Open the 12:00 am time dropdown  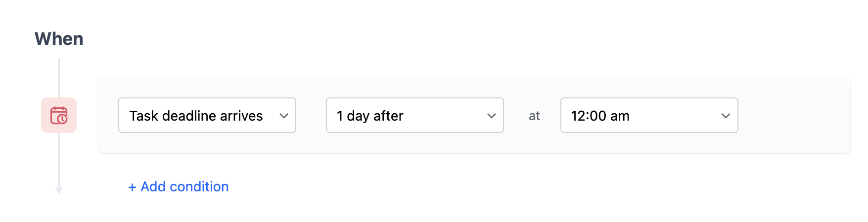point(649,115)
